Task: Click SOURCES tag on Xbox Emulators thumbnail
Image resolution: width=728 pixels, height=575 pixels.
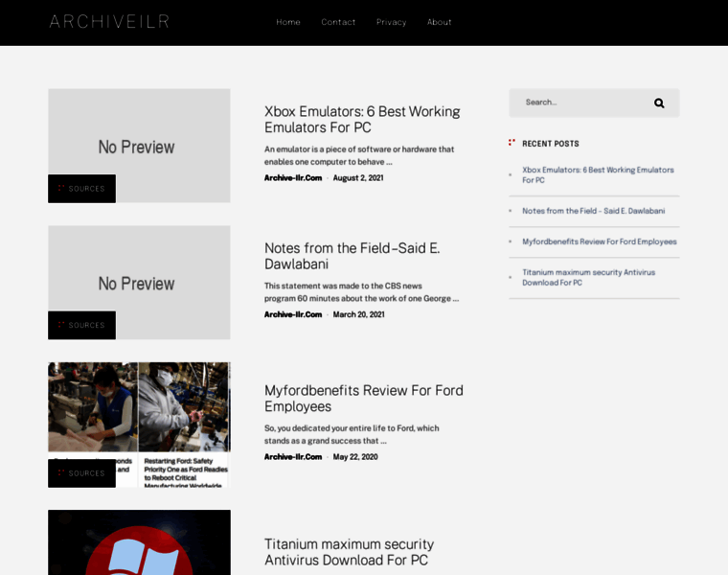Action: (81, 189)
